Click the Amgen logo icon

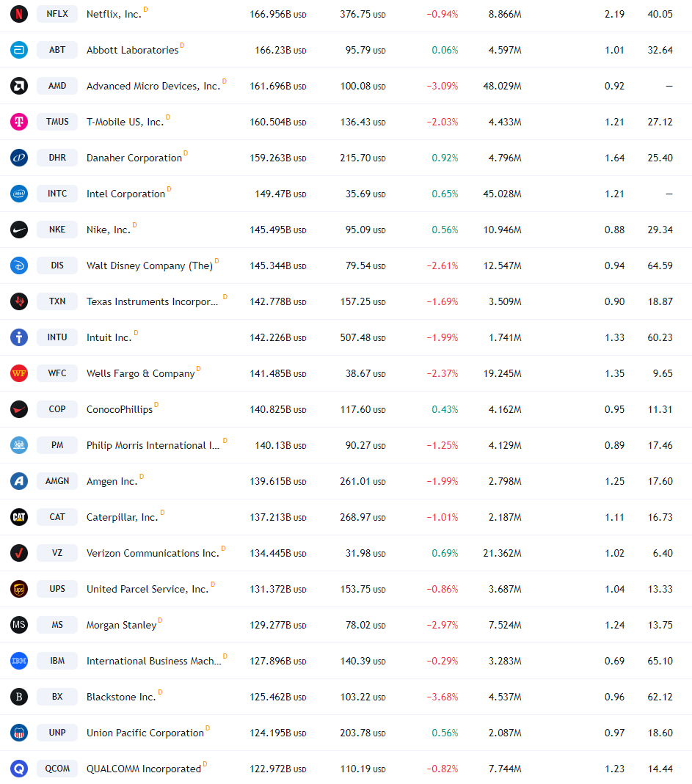pos(19,481)
